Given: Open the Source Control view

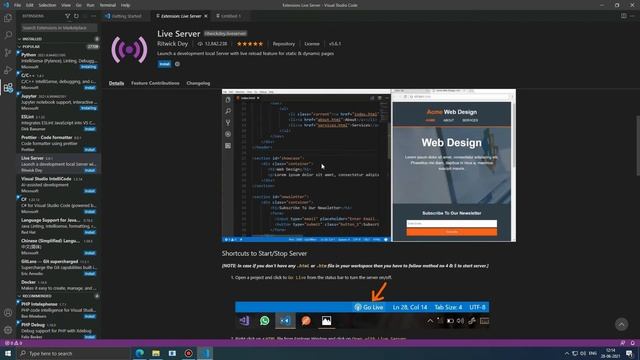Looking at the screenshot, I should 8,53.
